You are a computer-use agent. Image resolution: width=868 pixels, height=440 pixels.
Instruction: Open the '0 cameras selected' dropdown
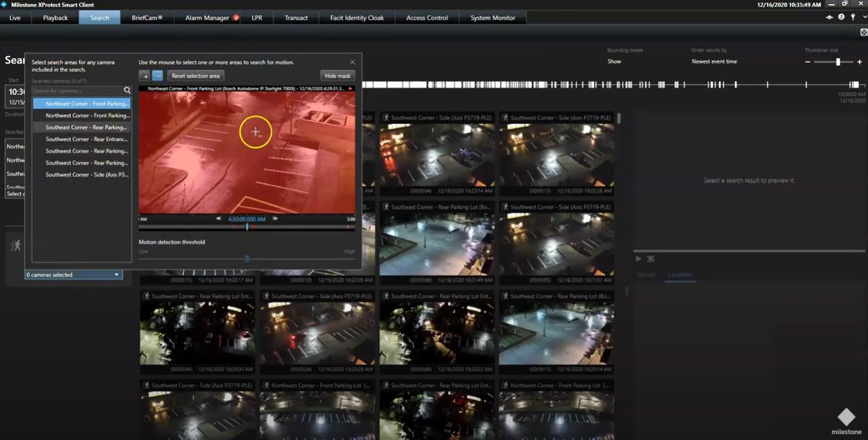(73, 275)
